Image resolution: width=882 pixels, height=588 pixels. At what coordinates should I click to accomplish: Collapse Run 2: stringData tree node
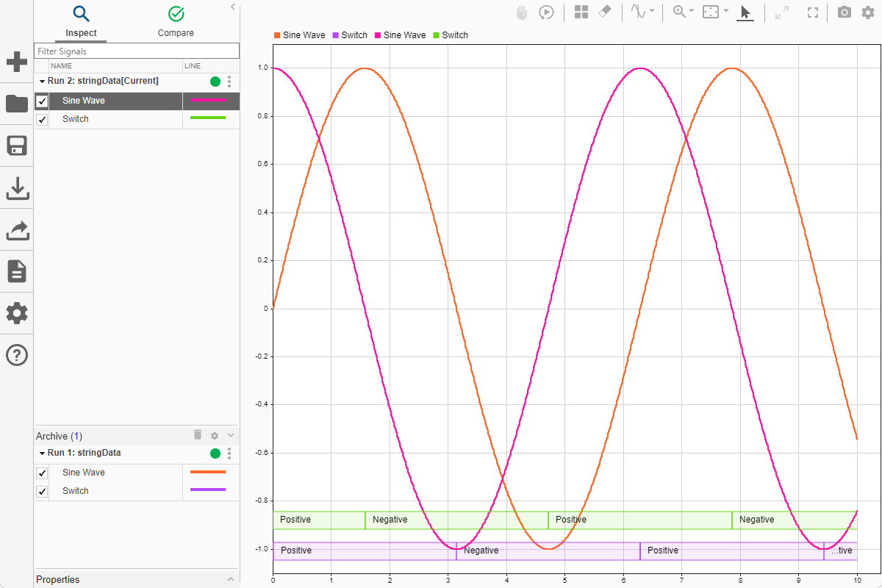[42, 81]
